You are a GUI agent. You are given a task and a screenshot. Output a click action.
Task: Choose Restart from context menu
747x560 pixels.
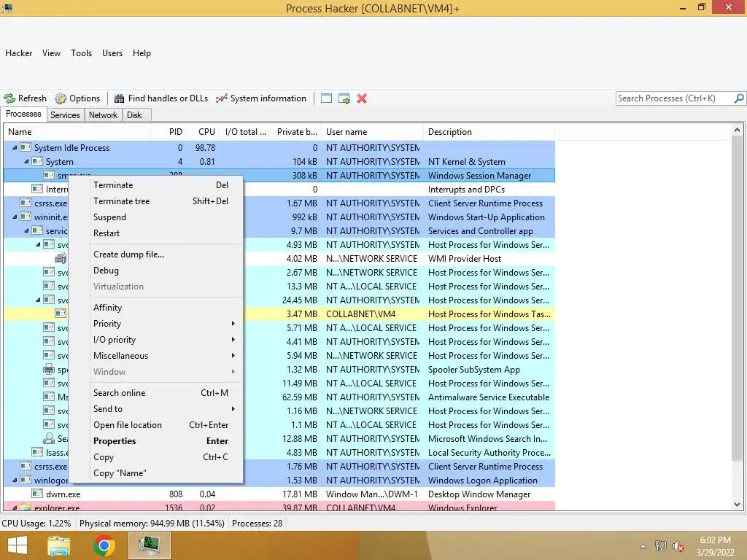coord(164,233)
